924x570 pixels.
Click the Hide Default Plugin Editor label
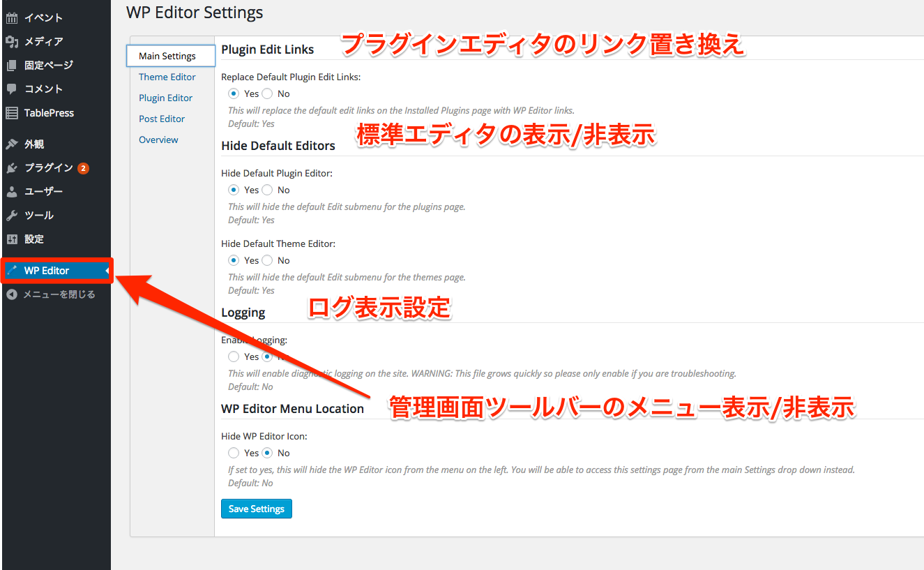pyautogui.click(x=277, y=173)
